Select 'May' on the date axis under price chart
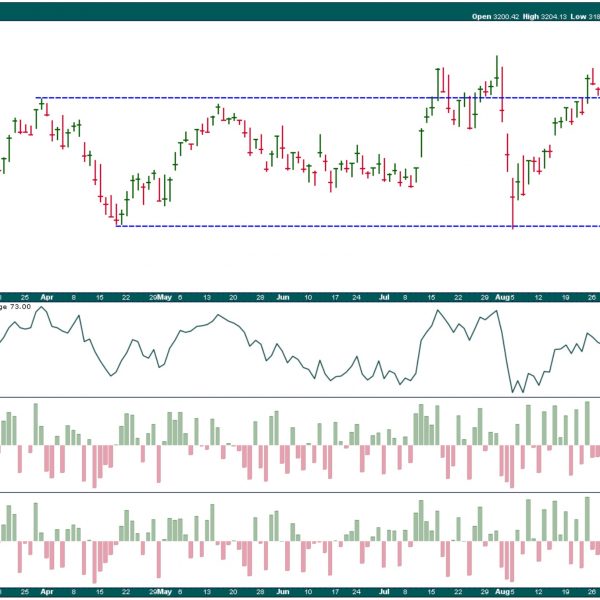600x600 pixels. tap(165, 297)
